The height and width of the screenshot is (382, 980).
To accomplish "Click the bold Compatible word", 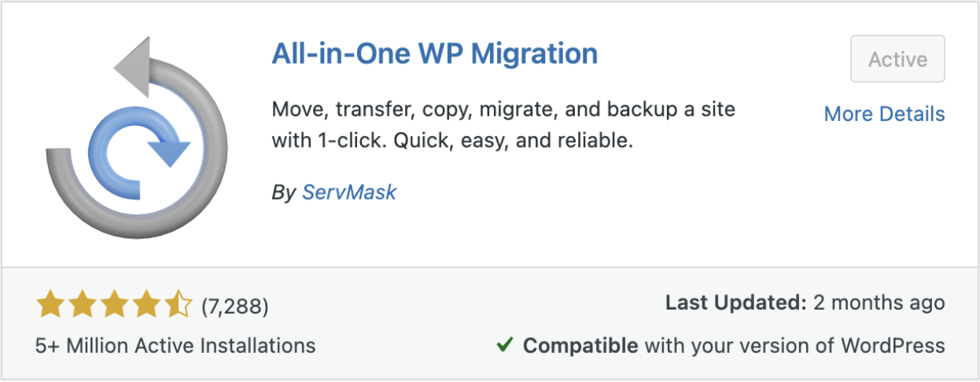I will (x=580, y=345).
